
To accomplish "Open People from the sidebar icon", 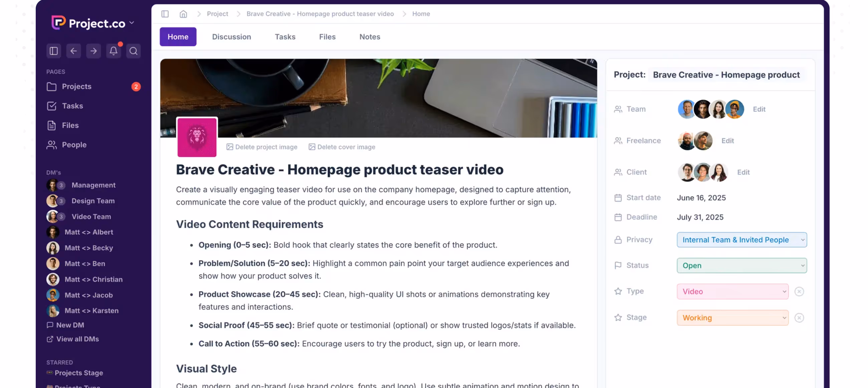I will pyautogui.click(x=51, y=145).
